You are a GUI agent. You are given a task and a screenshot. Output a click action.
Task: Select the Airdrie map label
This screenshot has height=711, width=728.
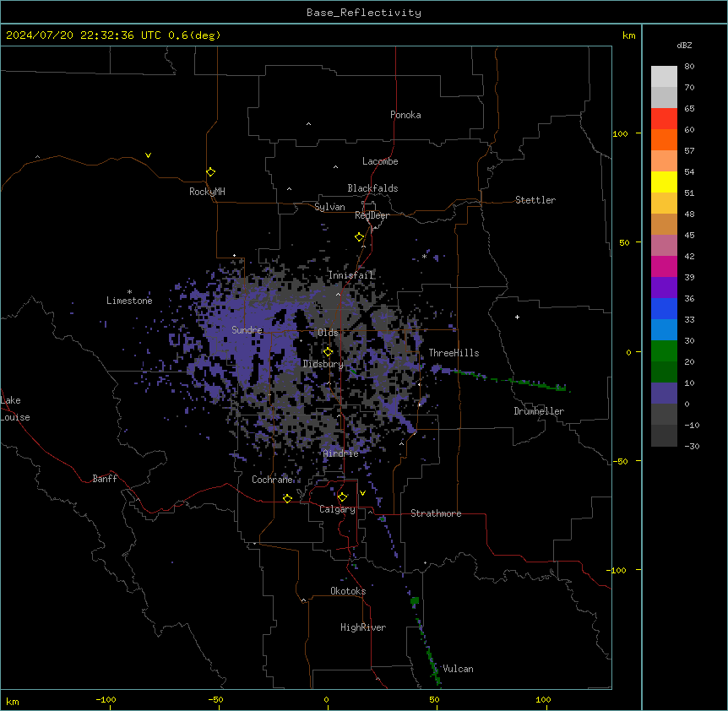coord(340,453)
